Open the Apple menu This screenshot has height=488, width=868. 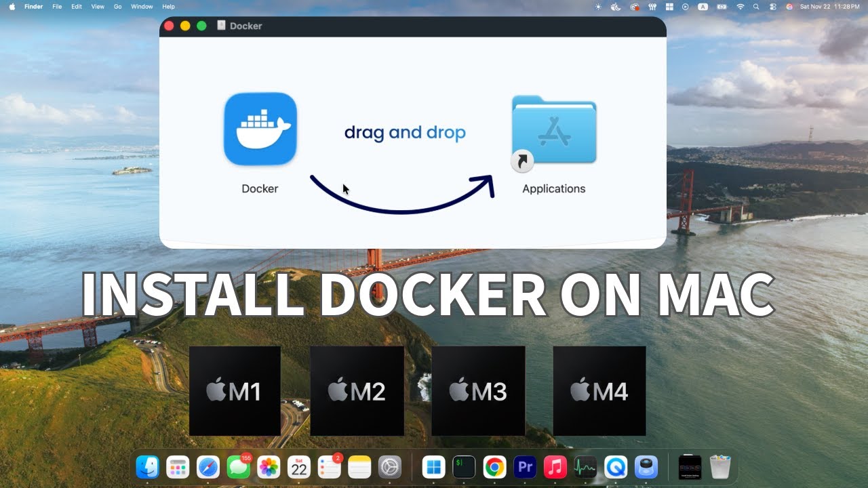click(x=12, y=6)
